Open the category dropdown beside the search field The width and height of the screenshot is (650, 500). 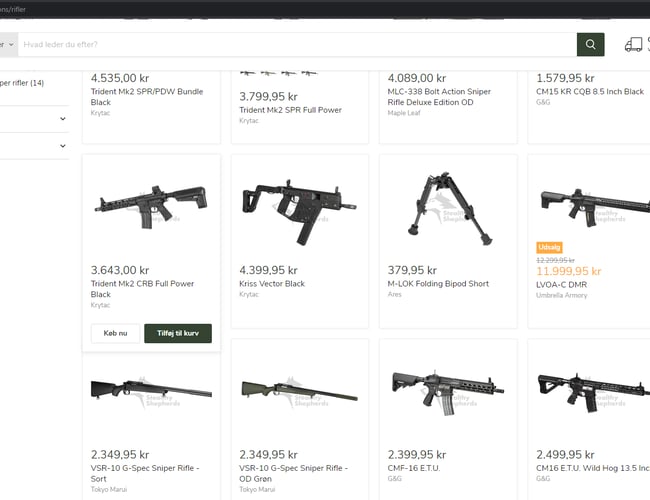[8, 44]
